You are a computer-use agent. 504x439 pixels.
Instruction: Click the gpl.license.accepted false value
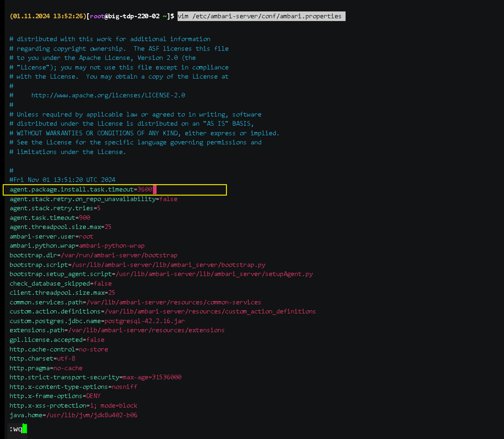click(x=95, y=340)
